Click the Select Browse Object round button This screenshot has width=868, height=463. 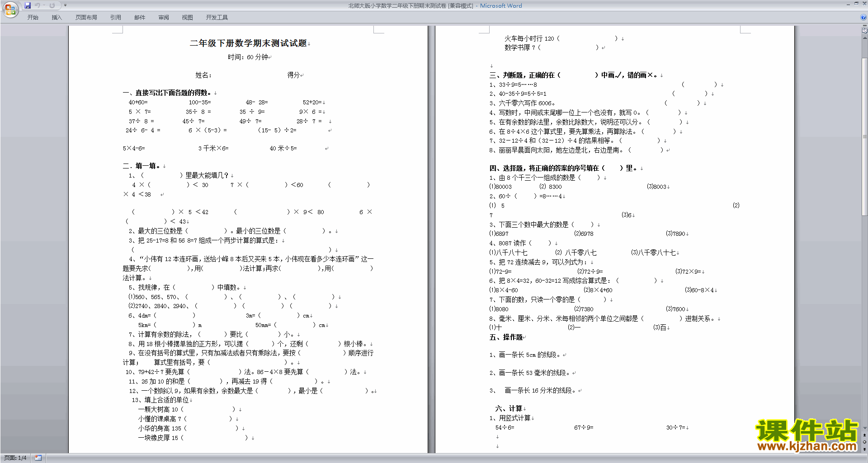(865, 442)
